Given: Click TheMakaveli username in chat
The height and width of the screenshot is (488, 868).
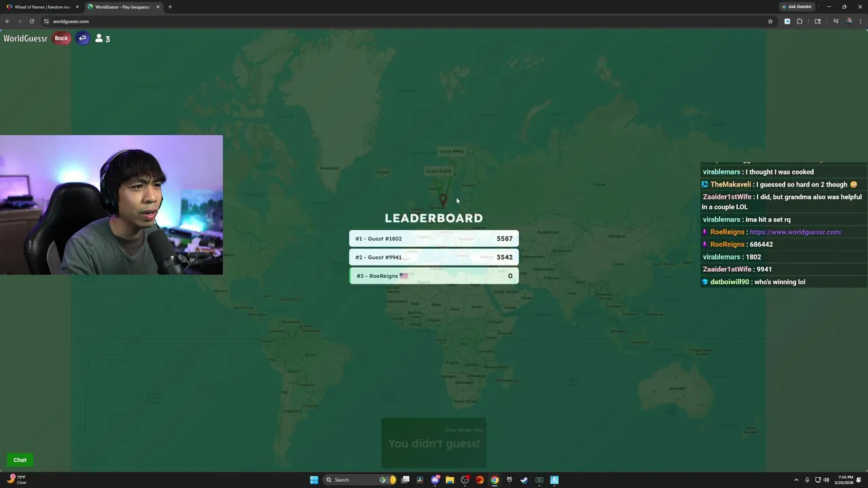Looking at the screenshot, I should 730,184.
